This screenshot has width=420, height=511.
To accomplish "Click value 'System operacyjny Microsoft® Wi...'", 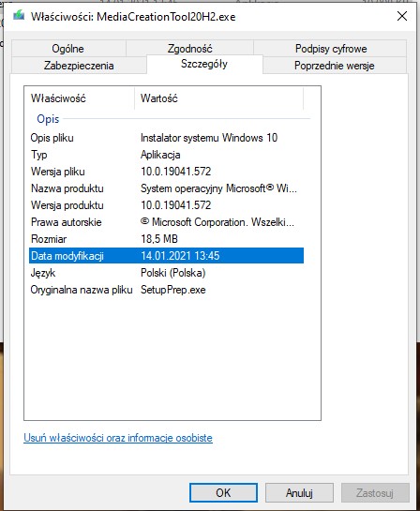I will click(x=218, y=188).
